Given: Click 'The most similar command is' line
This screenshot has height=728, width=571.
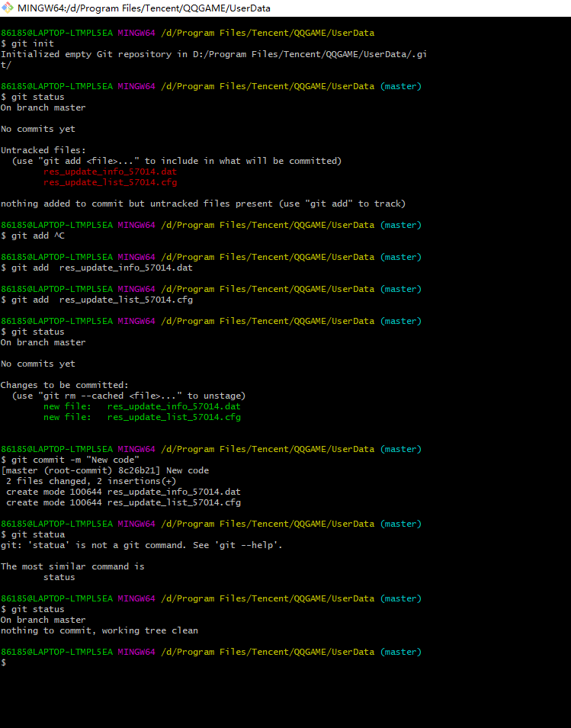Looking at the screenshot, I should pyautogui.click(x=72, y=567).
